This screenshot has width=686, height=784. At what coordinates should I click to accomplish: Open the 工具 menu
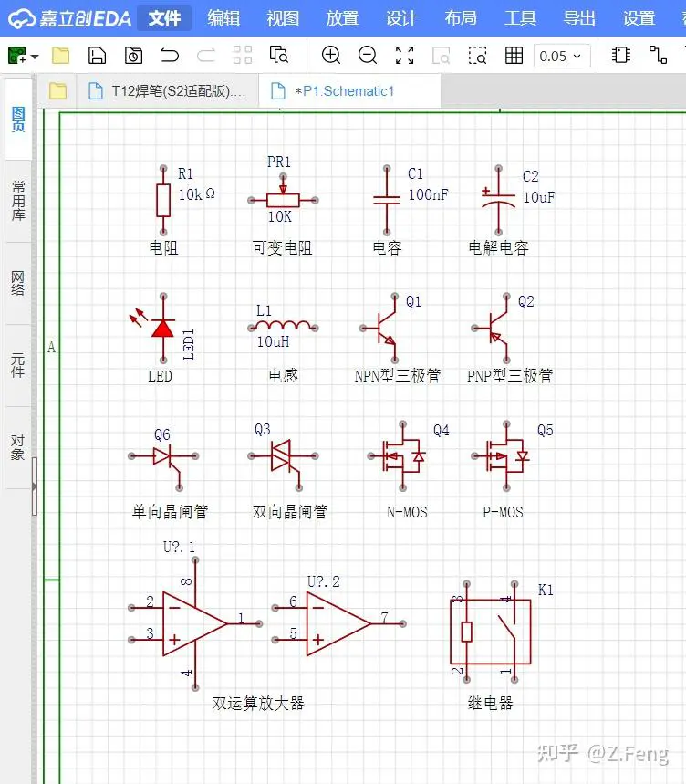pos(520,18)
